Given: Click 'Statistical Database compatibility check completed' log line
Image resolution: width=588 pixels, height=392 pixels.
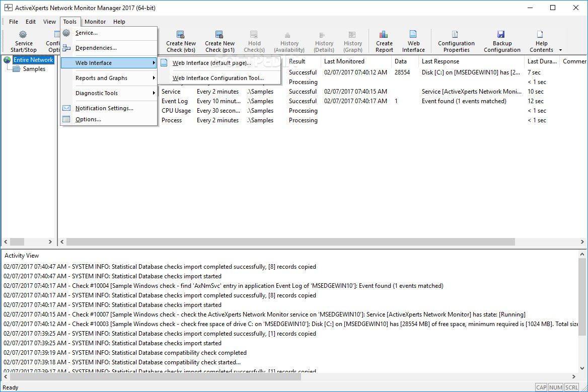Looking at the screenshot, I should 125,353.
